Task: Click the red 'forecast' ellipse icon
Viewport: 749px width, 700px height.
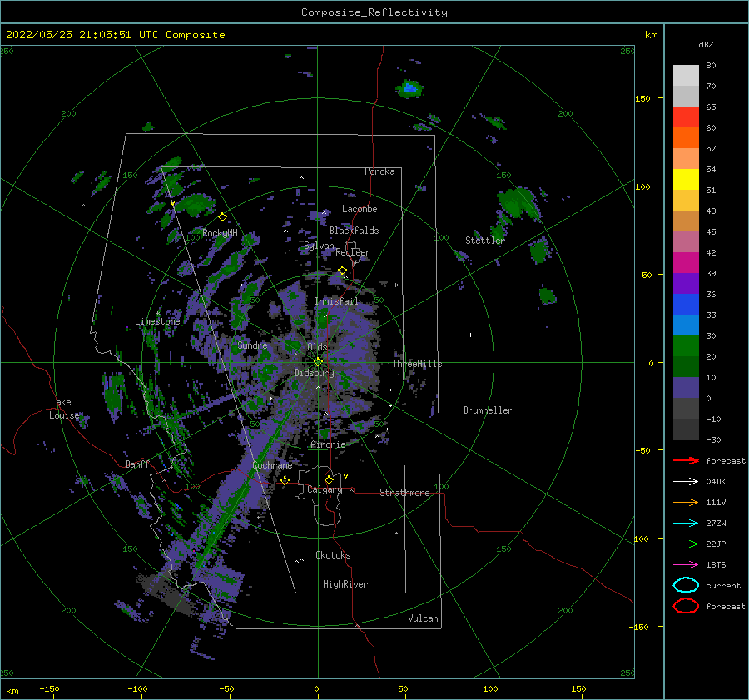Action: 686,606
